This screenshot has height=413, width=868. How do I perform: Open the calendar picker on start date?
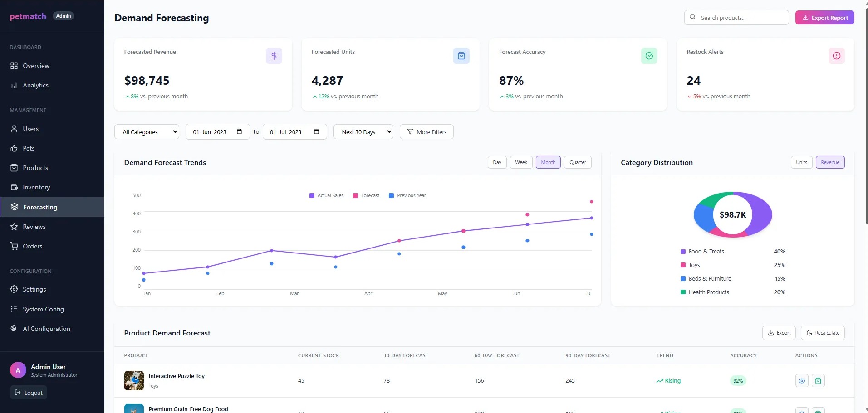[x=239, y=132]
